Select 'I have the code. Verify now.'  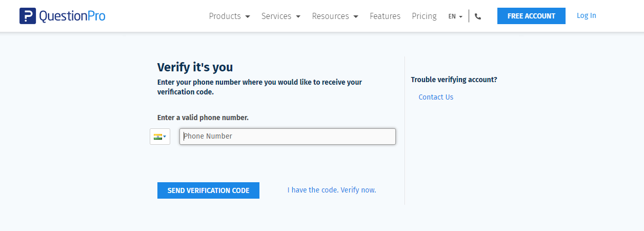coord(332,190)
